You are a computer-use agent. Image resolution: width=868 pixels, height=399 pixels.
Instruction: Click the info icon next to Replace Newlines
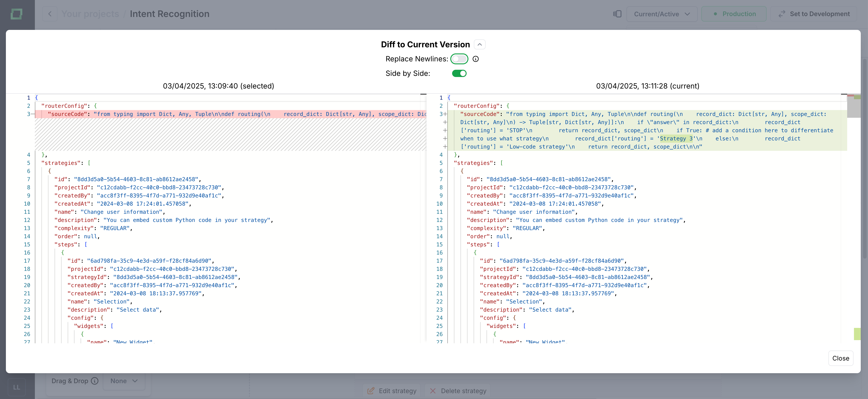point(475,59)
